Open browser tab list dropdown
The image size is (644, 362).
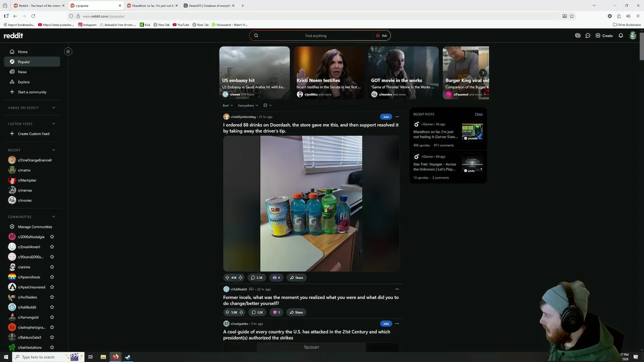click(594, 6)
